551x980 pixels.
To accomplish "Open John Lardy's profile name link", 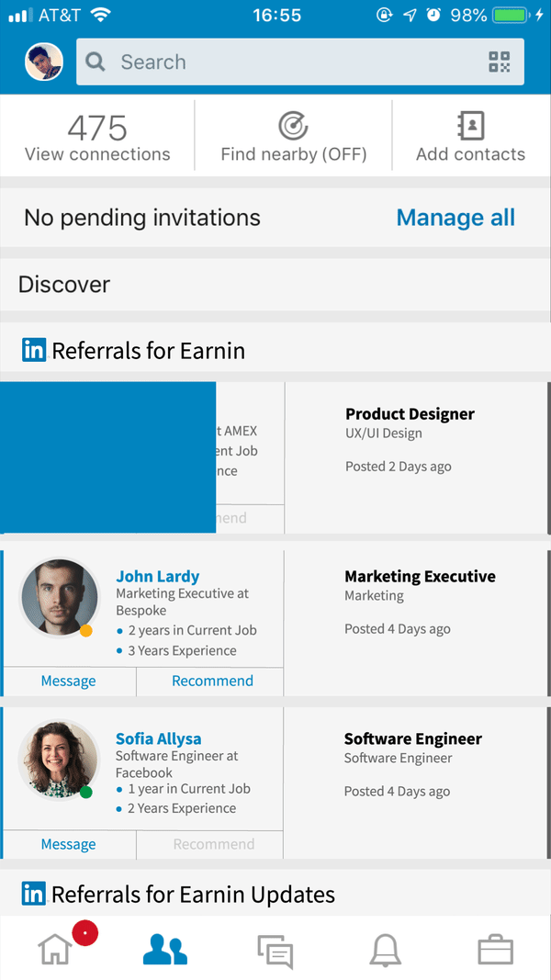I will pyautogui.click(x=157, y=576).
